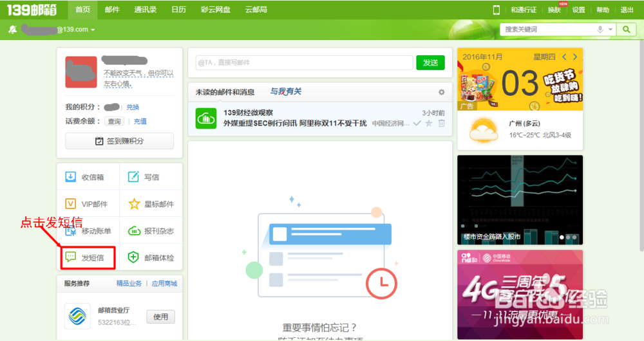The width and height of the screenshot is (644, 341).
Task: Open the 4G三周年 promotional banner
Action: pos(520,294)
